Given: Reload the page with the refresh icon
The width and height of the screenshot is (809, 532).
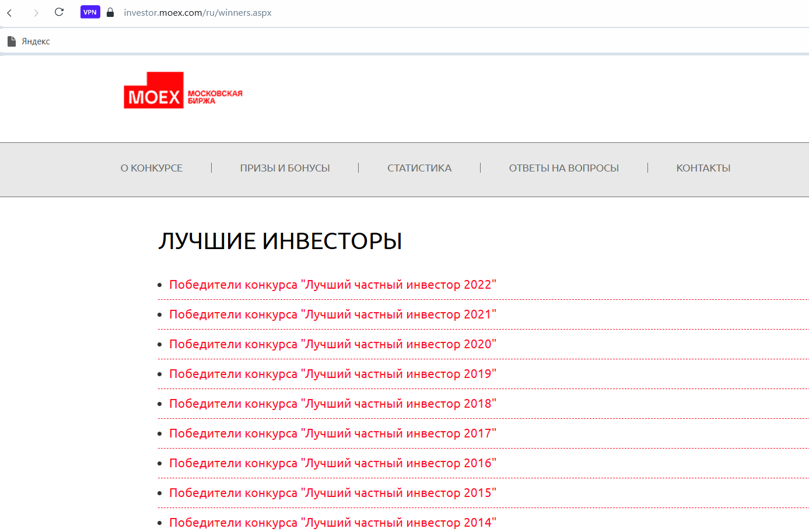Looking at the screenshot, I should pyautogui.click(x=59, y=12).
